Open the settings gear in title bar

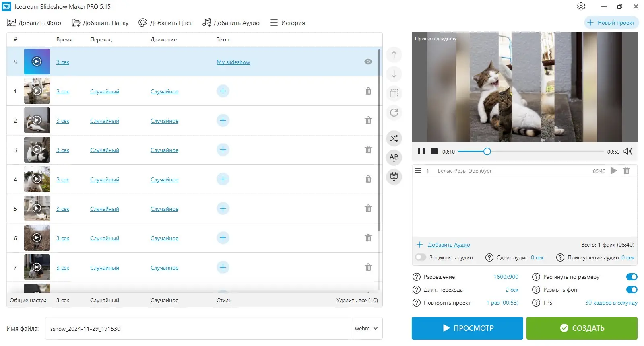pos(581,6)
